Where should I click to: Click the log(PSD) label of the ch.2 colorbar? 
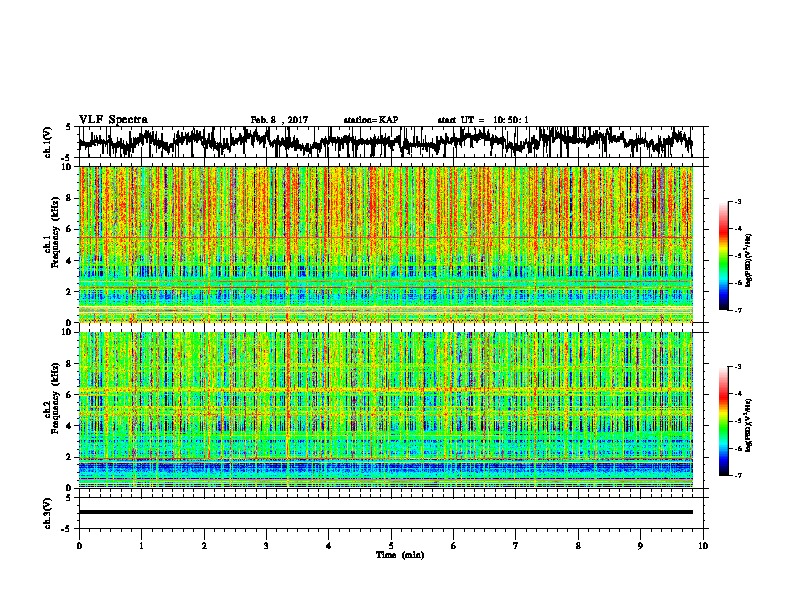coord(749,425)
